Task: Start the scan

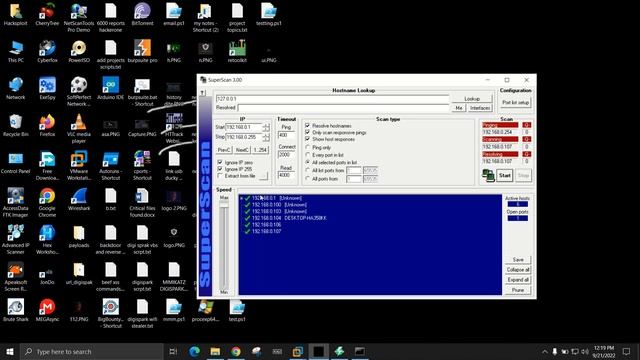Action: 504,176
